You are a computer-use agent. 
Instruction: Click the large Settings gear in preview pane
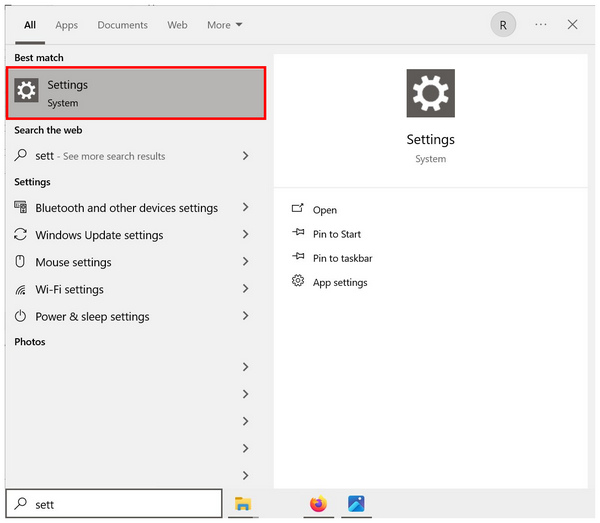(430, 93)
